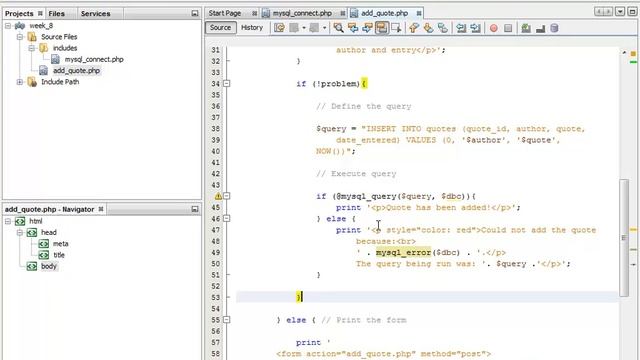Minimize the Navigator panel
Viewport: 640px width, 360px height.
coord(195,209)
